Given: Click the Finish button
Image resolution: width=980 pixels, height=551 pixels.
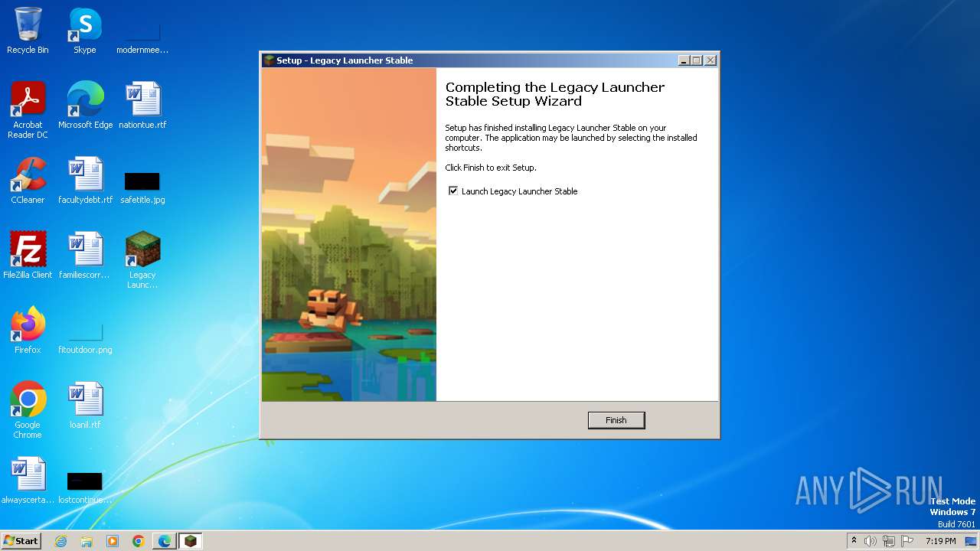Looking at the screenshot, I should point(616,420).
